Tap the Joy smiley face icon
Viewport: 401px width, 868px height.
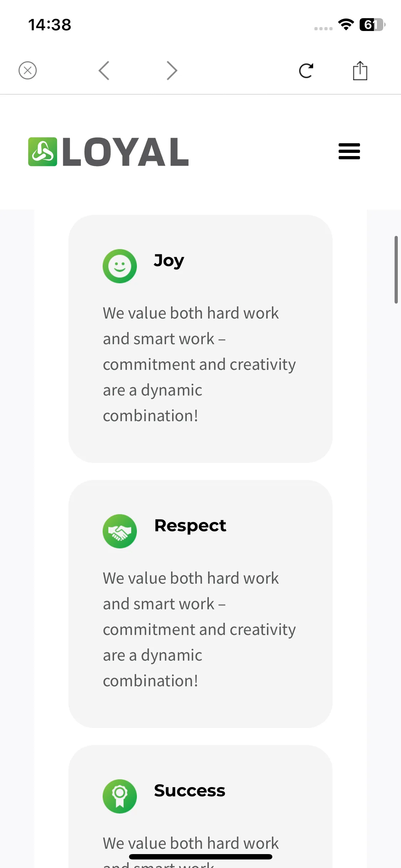pos(120,266)
